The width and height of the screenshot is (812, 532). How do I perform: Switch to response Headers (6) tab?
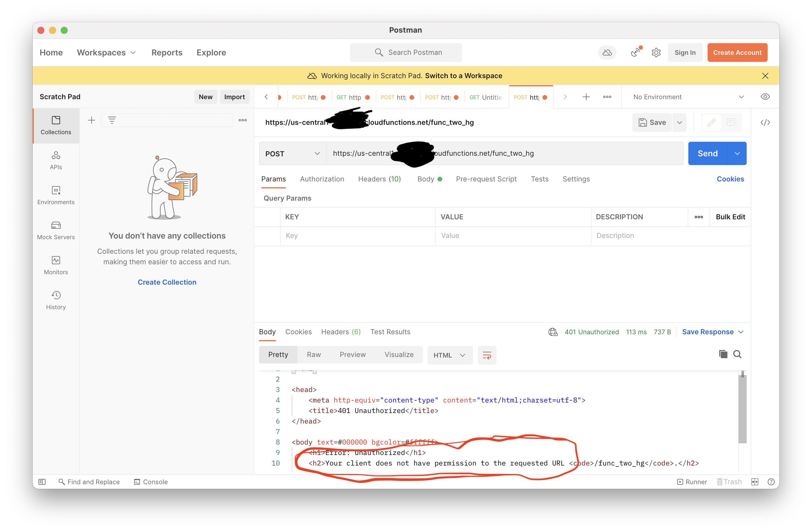pyautogui.click(x=341, y=332)
